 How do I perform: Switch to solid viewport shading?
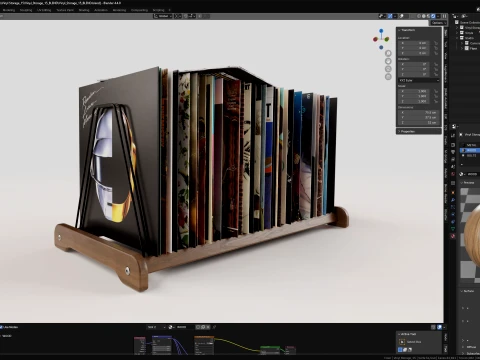pyautogui.click(x=424, y=16)
